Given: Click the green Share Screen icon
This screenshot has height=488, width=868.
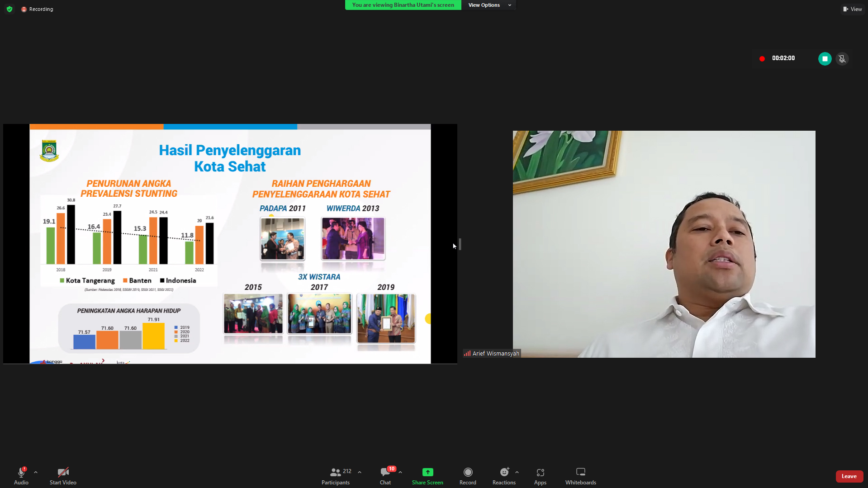Looking at the screenshot, I should (427, 472).
